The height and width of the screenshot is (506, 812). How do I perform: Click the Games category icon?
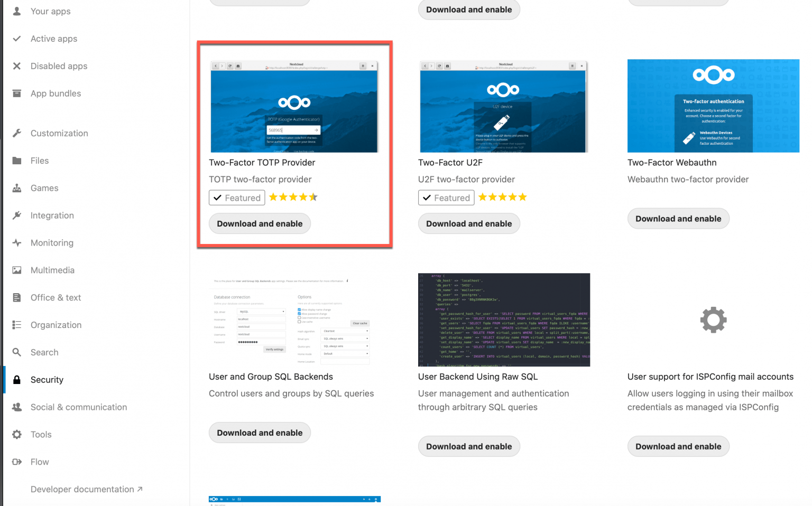(17, 188)
